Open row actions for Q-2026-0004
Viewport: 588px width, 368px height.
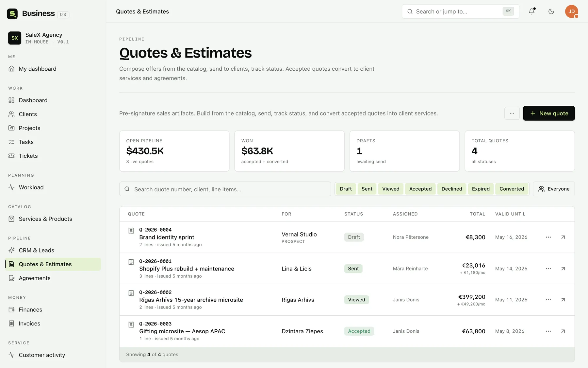pyautogui.click(x=548, y=237)
